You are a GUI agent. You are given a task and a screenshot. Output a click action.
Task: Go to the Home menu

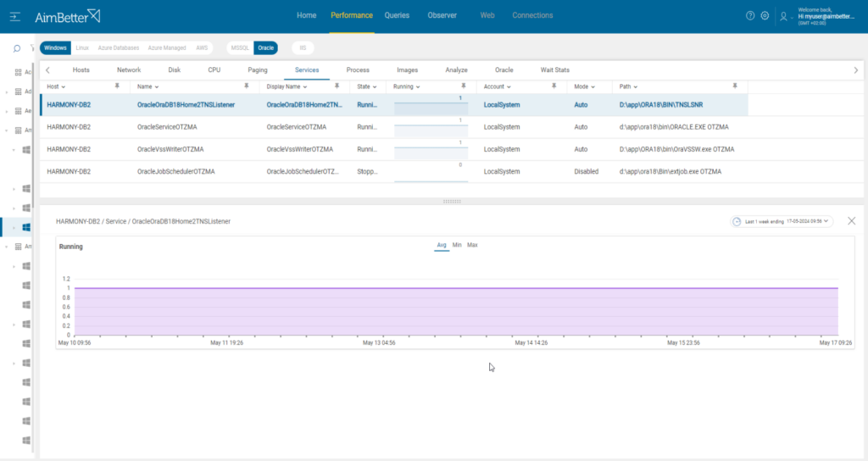tap(307, 15)
